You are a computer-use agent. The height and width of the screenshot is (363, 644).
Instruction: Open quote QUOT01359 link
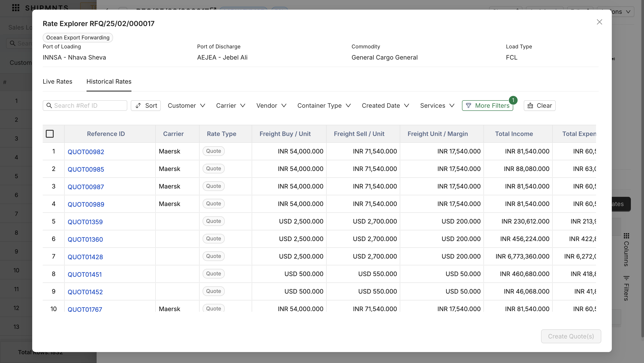85,222
